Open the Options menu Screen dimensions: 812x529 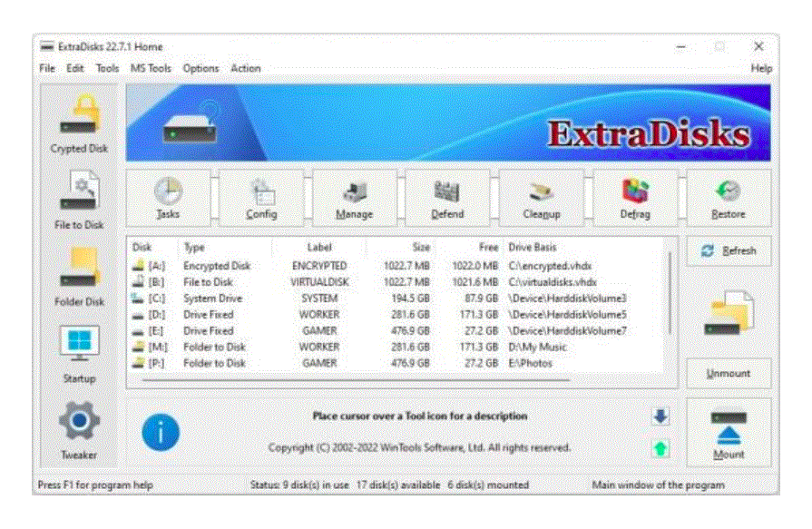pos(201,68)
